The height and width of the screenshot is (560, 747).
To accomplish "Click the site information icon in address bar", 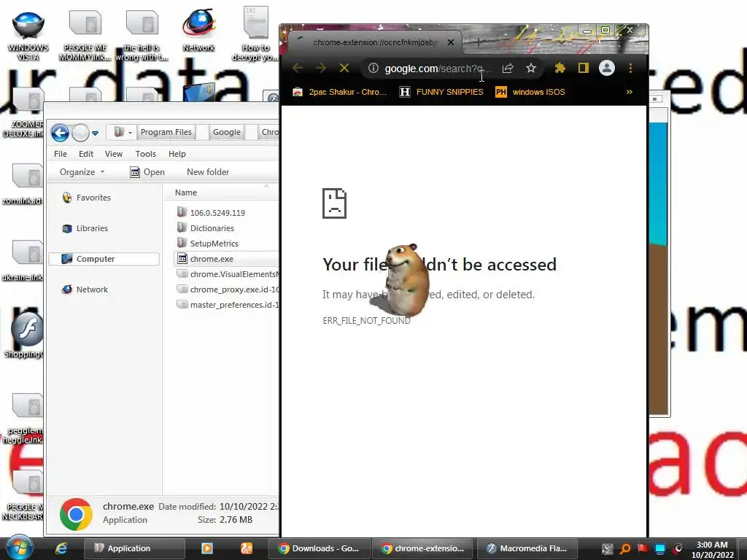I will coord(373,68).
